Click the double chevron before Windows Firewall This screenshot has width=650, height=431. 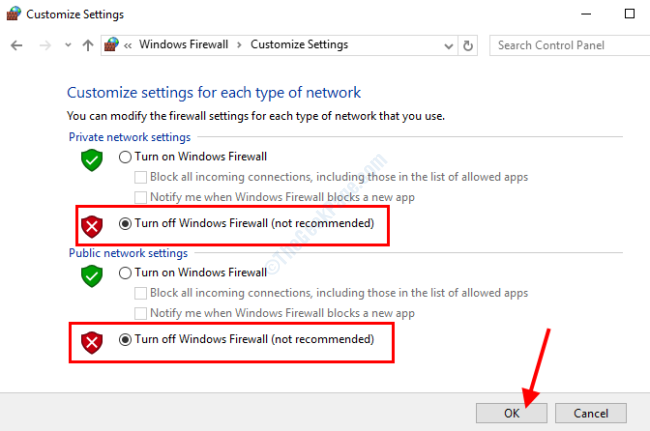point(128,45)
